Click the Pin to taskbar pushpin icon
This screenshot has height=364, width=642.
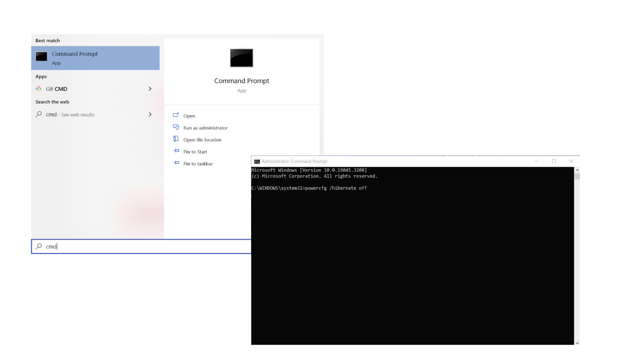pyautogui.click(x=176, y=163)
